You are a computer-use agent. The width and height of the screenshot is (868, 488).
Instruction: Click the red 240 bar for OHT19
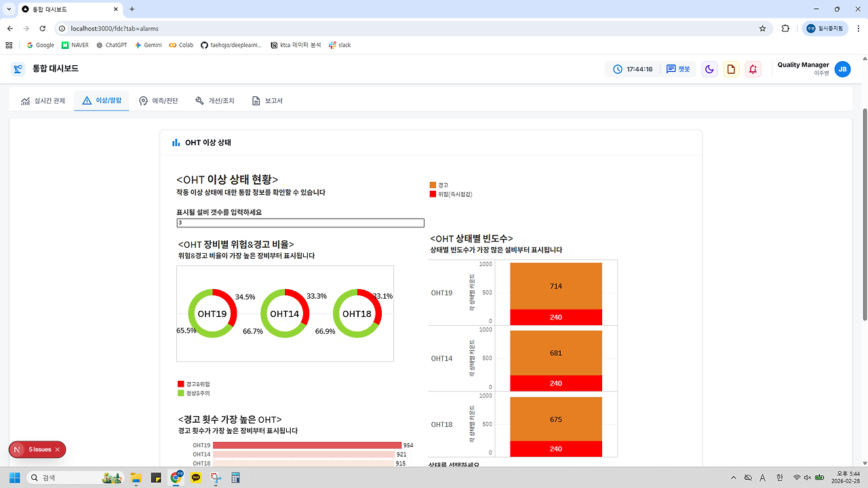tap(556, 317)
